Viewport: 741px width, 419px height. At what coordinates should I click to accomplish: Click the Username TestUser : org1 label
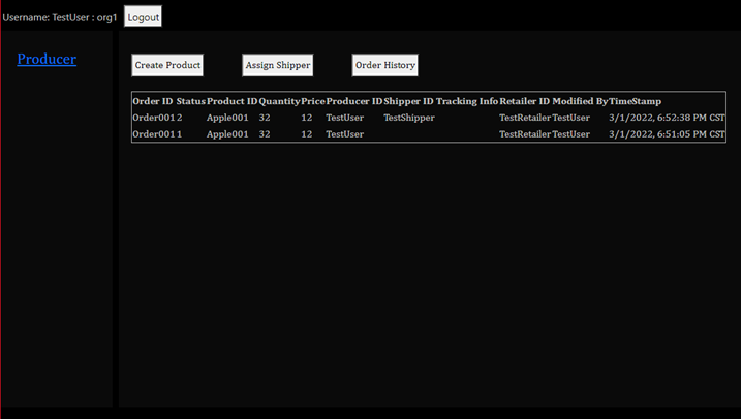click(x=60, y=17)
